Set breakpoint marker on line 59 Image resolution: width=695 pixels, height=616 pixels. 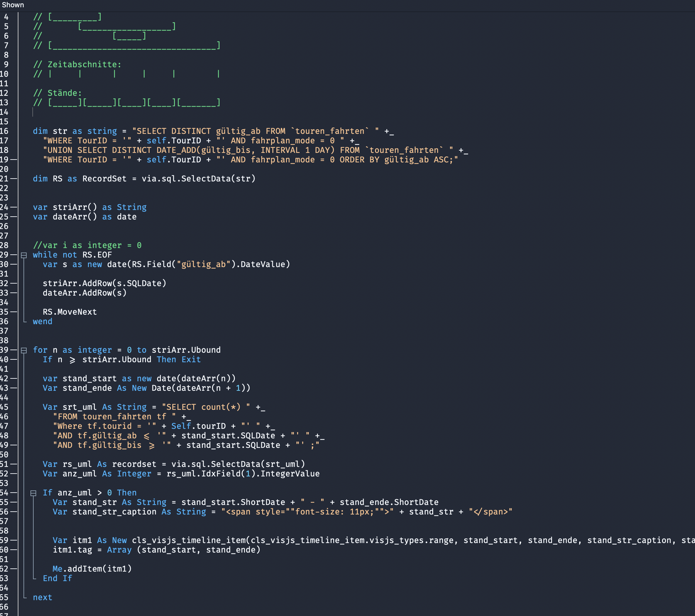tap(14, 540)
